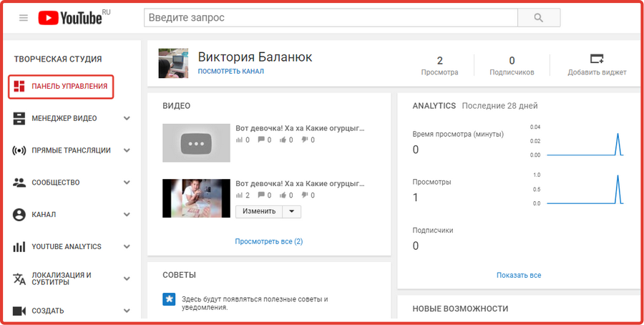Open Канал section
644x325 pixels.
tap(44, 215)
